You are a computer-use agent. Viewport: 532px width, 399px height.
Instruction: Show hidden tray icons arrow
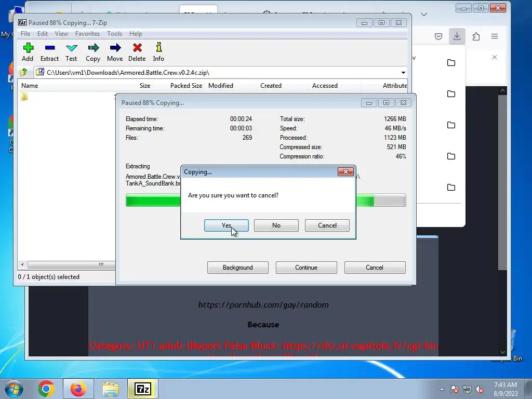(x=442, y=389)
